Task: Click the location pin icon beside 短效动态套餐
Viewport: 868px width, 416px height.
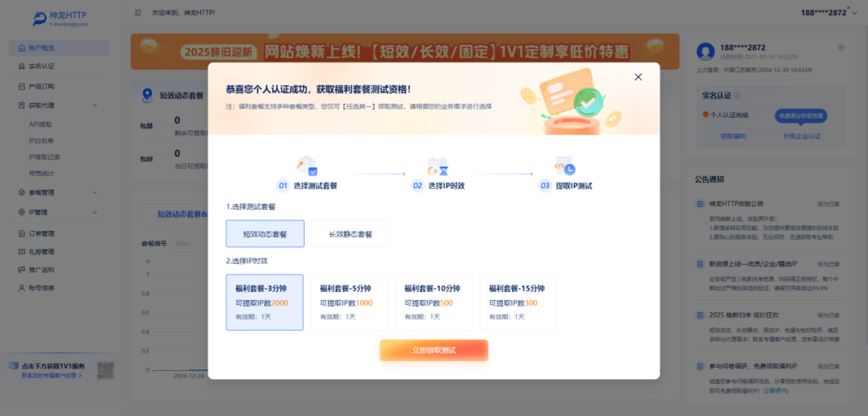Action: (147, 95)
